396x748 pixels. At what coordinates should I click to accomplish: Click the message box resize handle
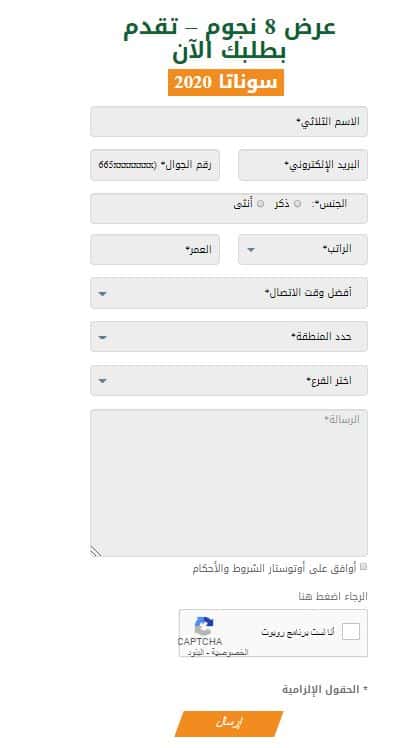point(96,551)
